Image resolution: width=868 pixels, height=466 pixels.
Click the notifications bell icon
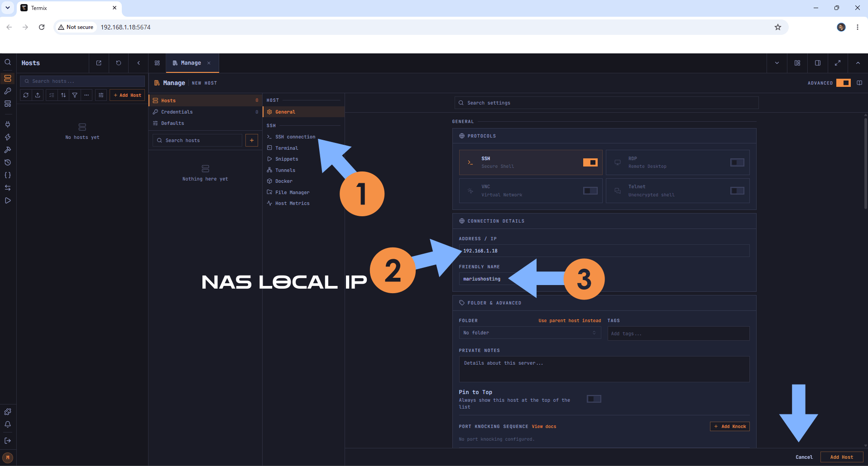click(x=8, y=424)
